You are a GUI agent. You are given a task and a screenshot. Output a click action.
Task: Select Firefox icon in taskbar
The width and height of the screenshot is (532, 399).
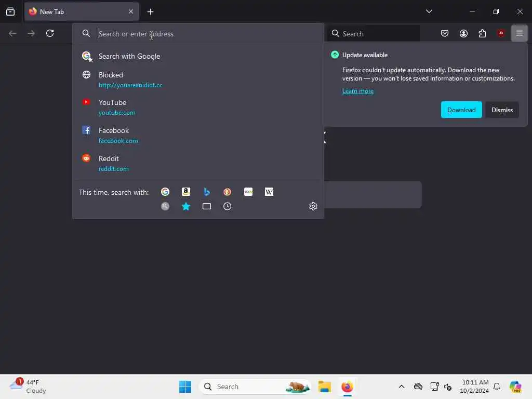pos(347,387)
